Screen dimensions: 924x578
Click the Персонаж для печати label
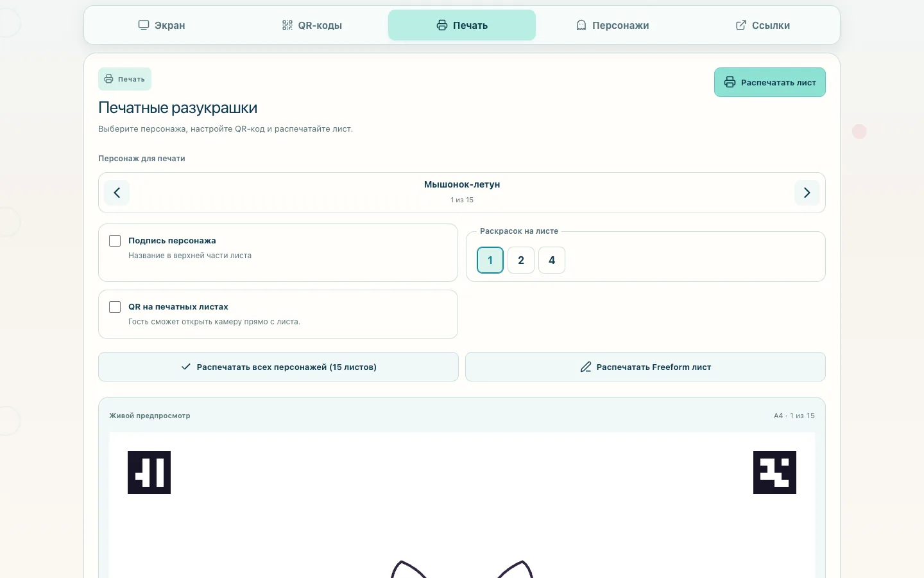point(142,159)
